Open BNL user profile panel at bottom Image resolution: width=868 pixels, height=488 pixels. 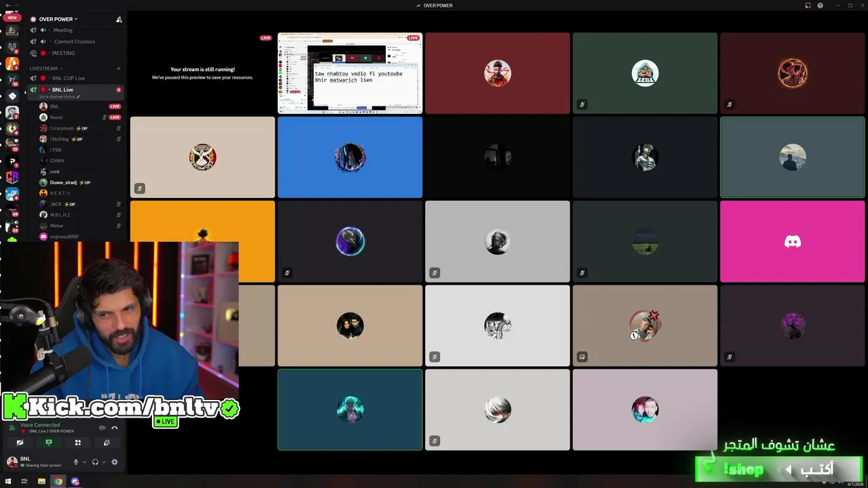click(x=34, y=462)
